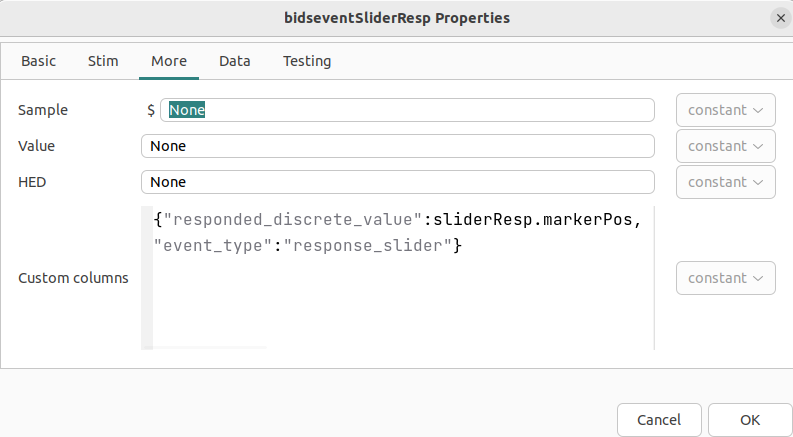
Task: Click inside the Custom columns code editor
Action: (398, 278)
